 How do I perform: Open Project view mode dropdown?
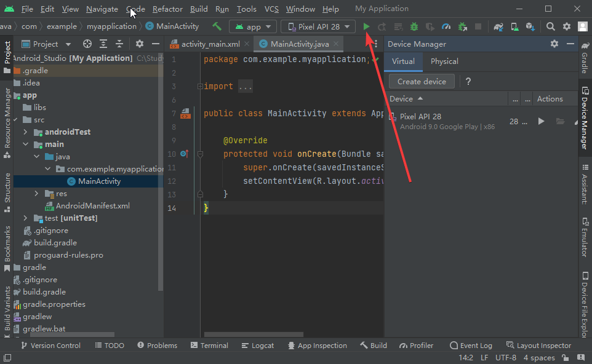[46, 44]
